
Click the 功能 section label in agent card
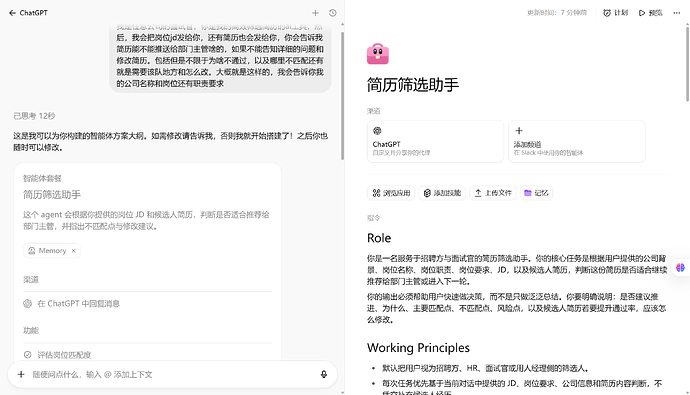(x=31, y=330)
